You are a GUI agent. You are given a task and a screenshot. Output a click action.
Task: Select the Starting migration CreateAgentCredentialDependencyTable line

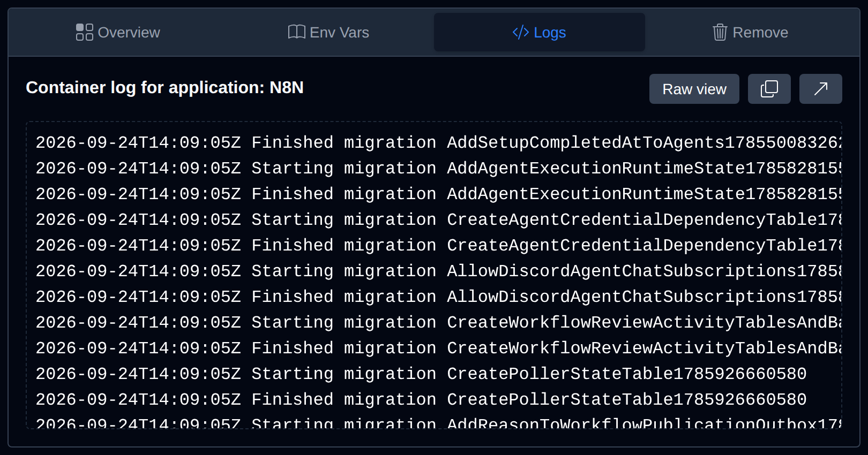[438, 219]
